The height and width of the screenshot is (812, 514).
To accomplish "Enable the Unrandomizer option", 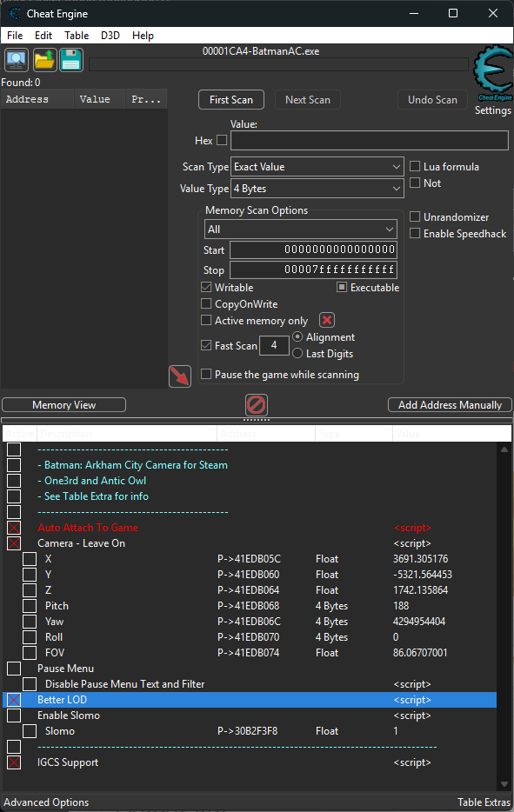I will 415,216.
